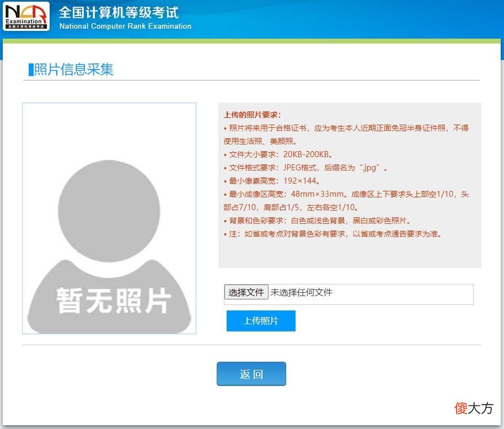Click the 未选择任何文件 file input field
Viewport: 504px width, 429px height.
348,294
